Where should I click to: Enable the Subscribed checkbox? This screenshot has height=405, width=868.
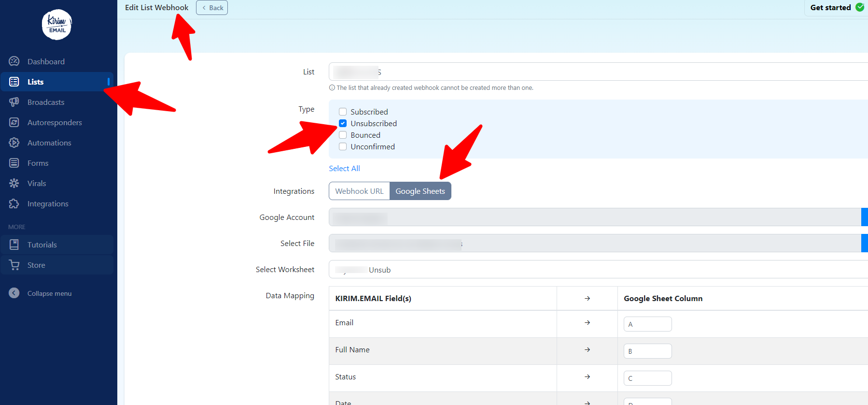pyautogui.click(x=343, y=112)
